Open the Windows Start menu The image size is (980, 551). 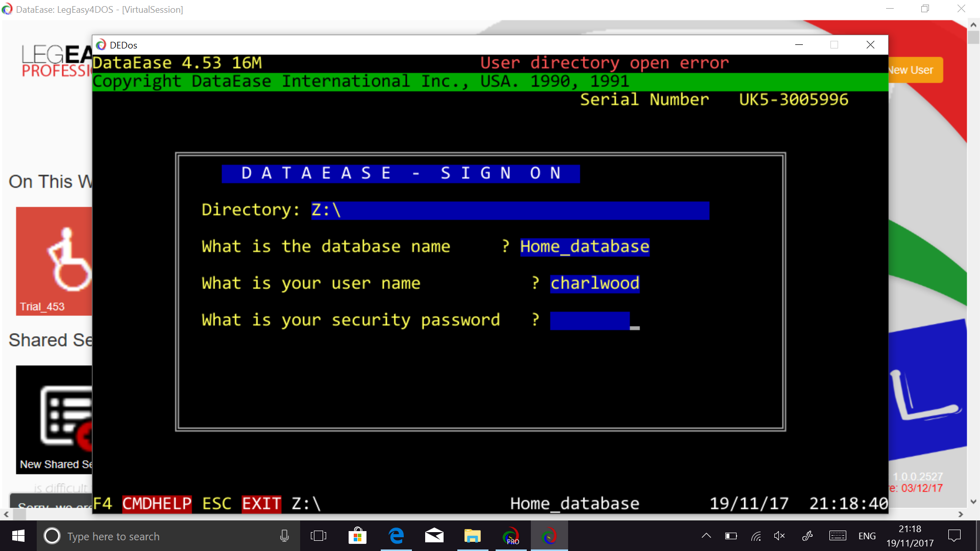(x=18, y=536)
